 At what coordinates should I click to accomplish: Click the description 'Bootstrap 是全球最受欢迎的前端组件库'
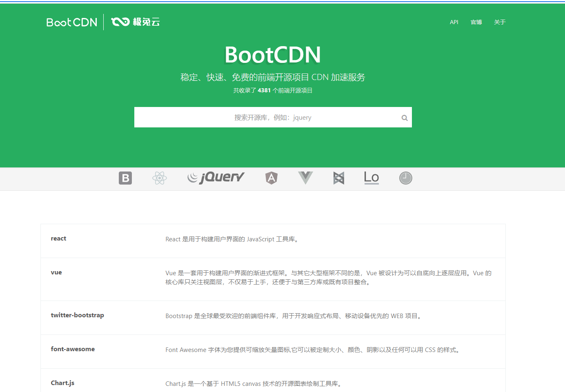[294, 316]
